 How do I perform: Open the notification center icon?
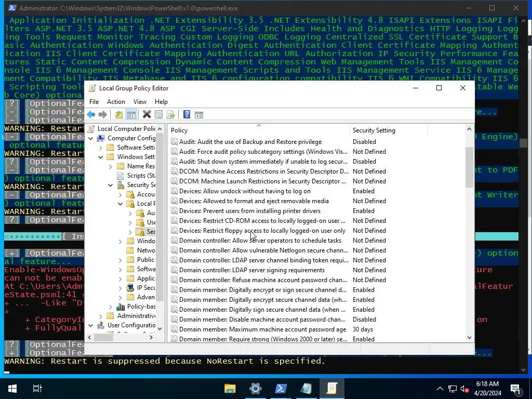coord(516,389)
